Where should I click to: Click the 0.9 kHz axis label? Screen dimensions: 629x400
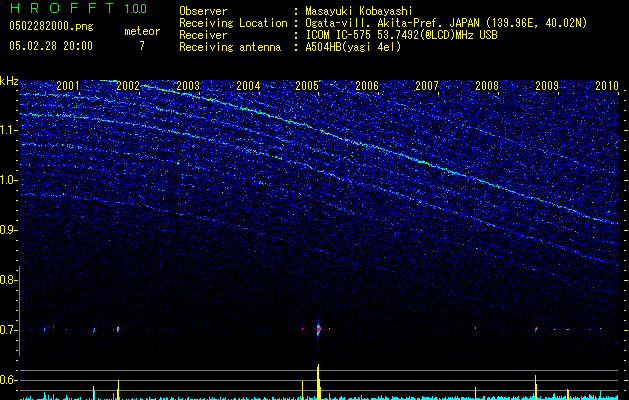[x=7, y=230]
